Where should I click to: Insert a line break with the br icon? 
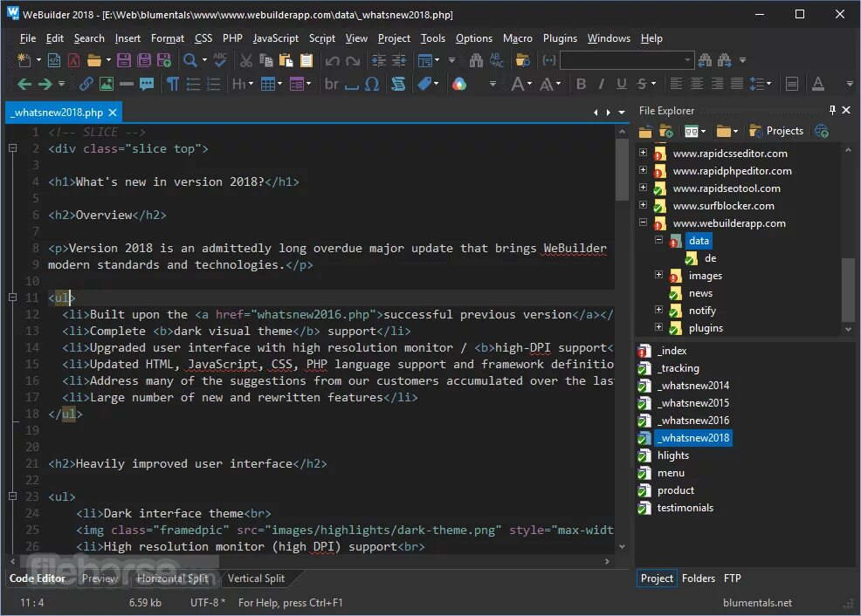[x=331, y=84]
